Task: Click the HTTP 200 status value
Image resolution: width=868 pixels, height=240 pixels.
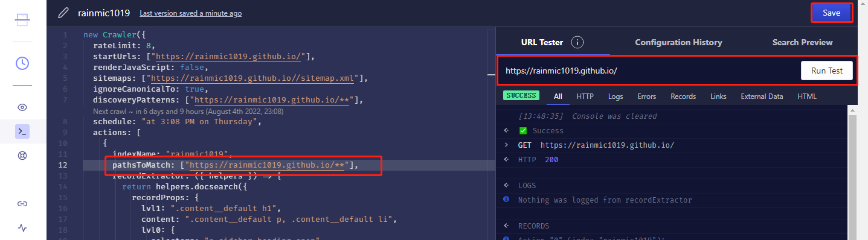Action: (x=551, y=160)
